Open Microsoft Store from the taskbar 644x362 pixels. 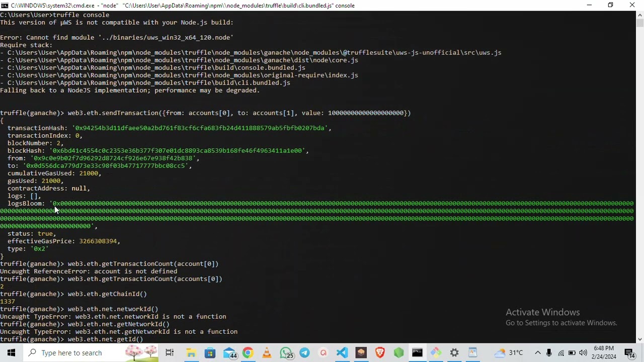[x=210, y=353]
